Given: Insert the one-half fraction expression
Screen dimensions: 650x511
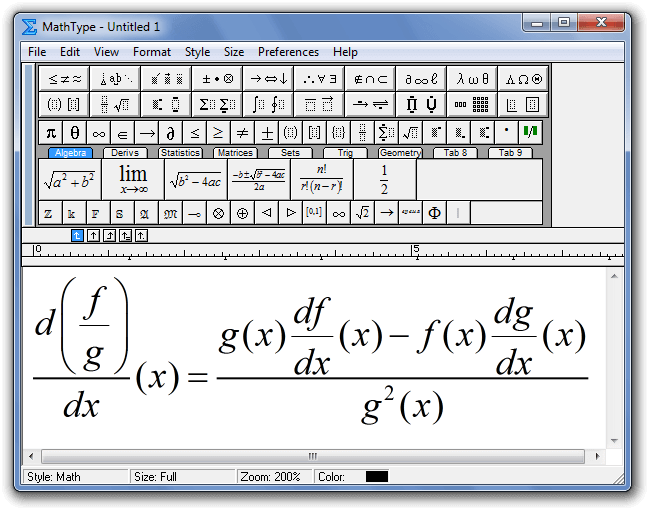Looking at the screenshot, I should (384, 180).
